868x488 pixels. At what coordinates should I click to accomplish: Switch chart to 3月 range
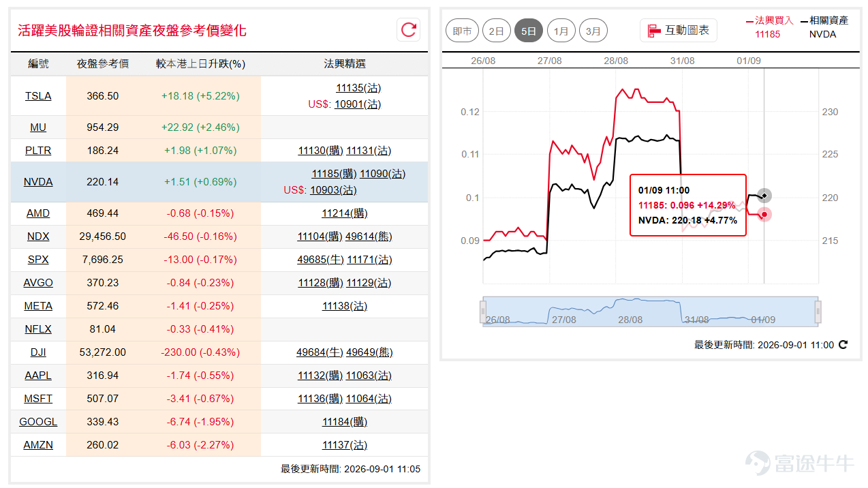pyautogui.click(x=593, y=31)
